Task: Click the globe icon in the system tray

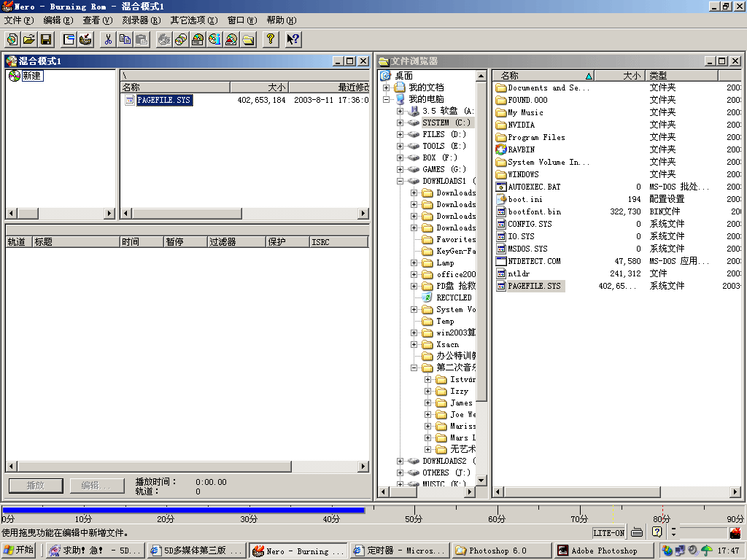Action: pos(667,551)
